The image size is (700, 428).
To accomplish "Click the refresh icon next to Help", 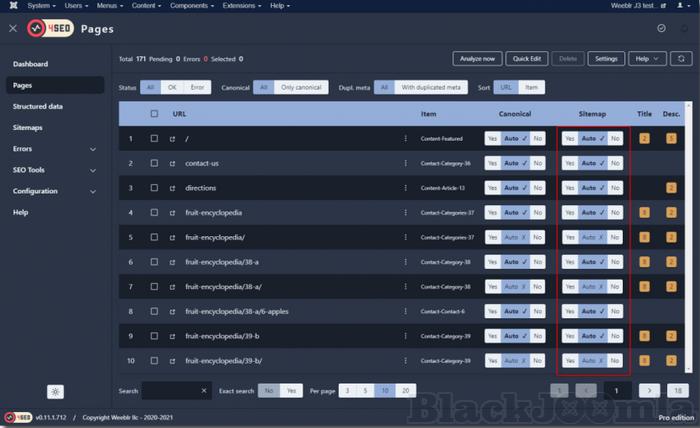I will tap(682, 59).
